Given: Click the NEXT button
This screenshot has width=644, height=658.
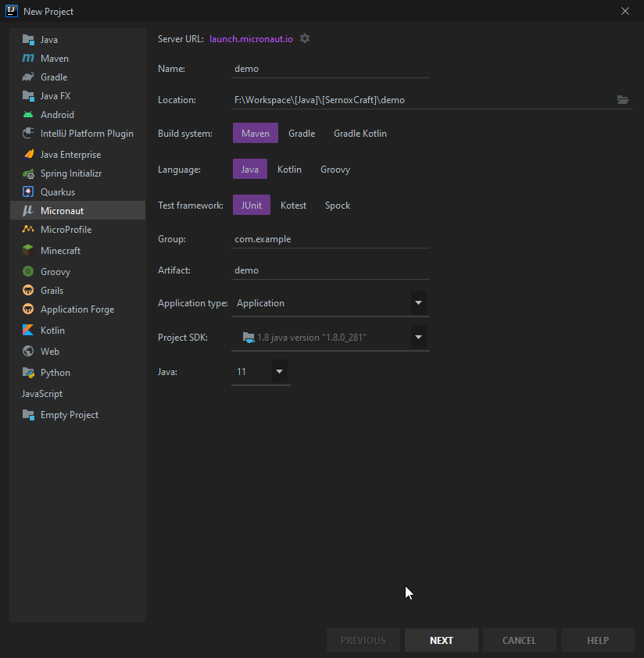Looking at the screenshot, I should pos(441,640).
